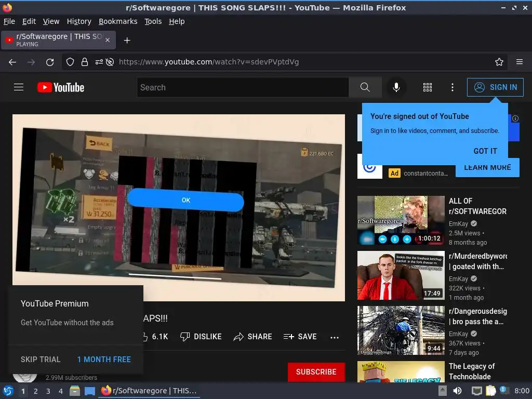Start voice search with microphone icon
The image size is (532, 399).
click(x=396, y=87)
